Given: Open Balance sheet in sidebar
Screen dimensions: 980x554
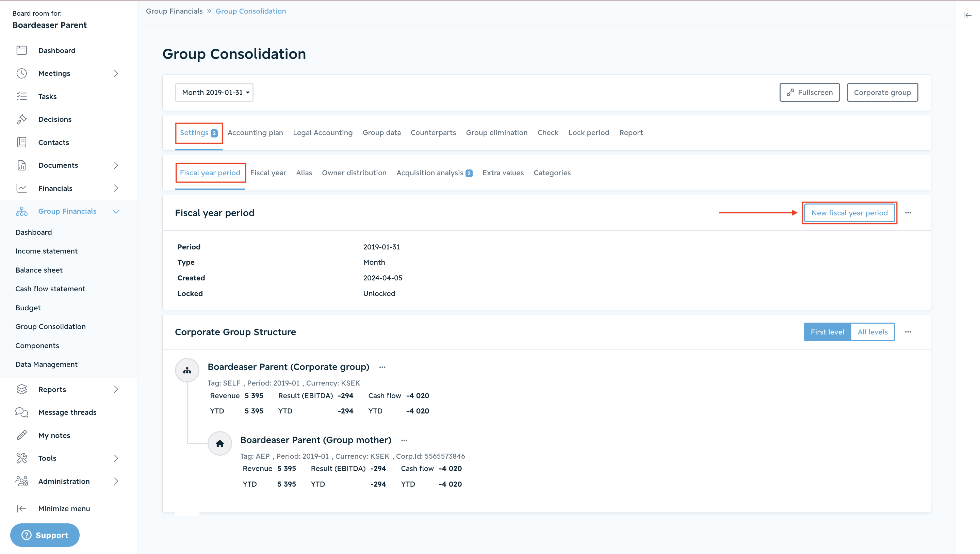Looking at the screenshot, I should (x=39, y=270).
